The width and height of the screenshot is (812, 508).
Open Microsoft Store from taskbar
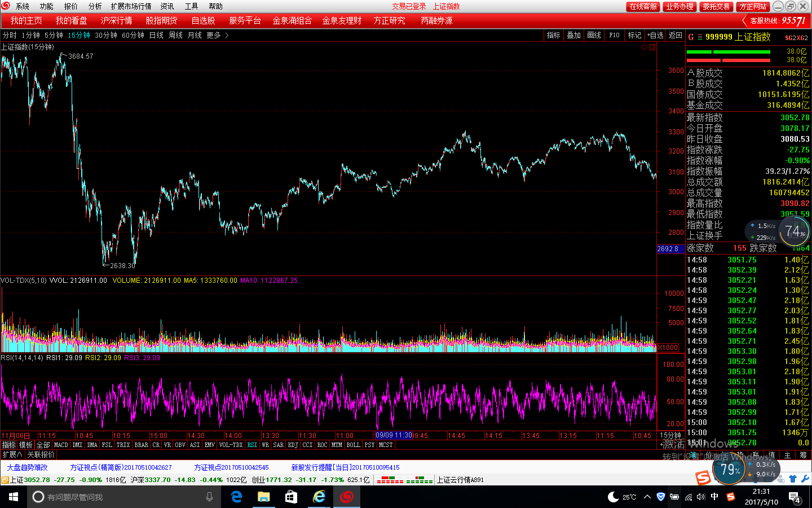tap(291, 497)
